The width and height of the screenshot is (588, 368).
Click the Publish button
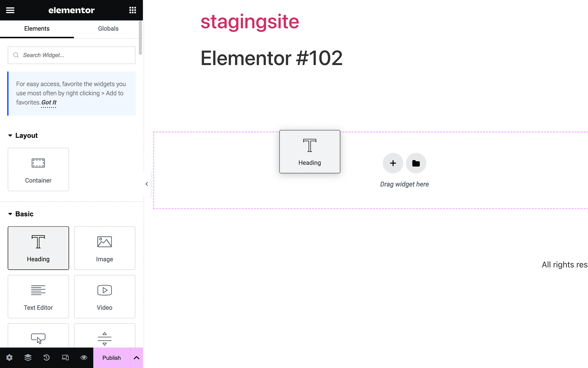click(112, 357)
